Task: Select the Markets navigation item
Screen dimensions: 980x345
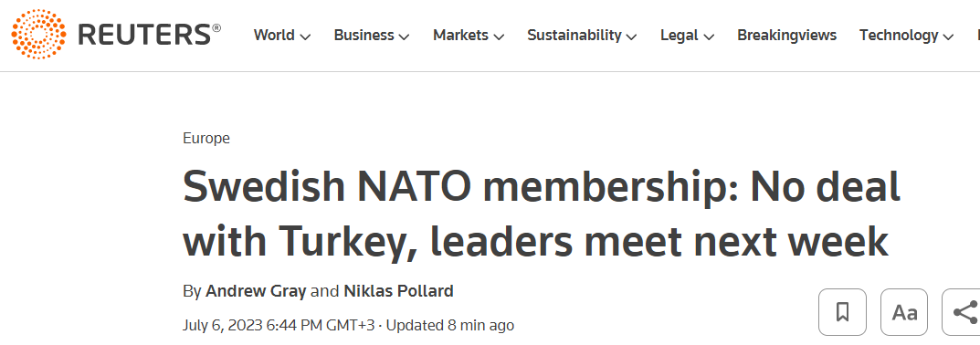Action: coord(460,36)
